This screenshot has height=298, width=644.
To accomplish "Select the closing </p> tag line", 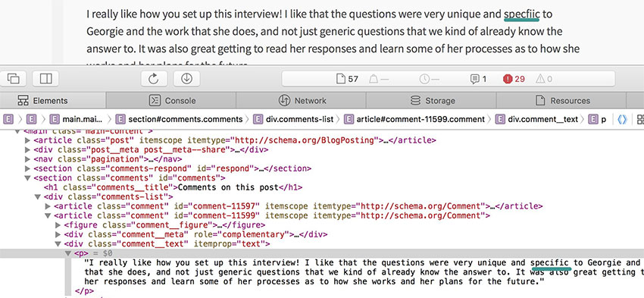I will [x=84, y=291].
